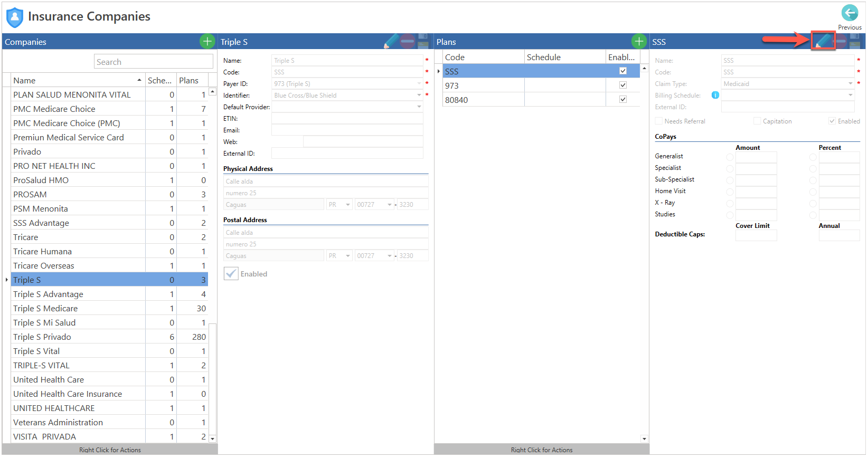Open the Claim Type dropdown
The width and height of the screenshot is (868, 458).
[x=850, y=83]
